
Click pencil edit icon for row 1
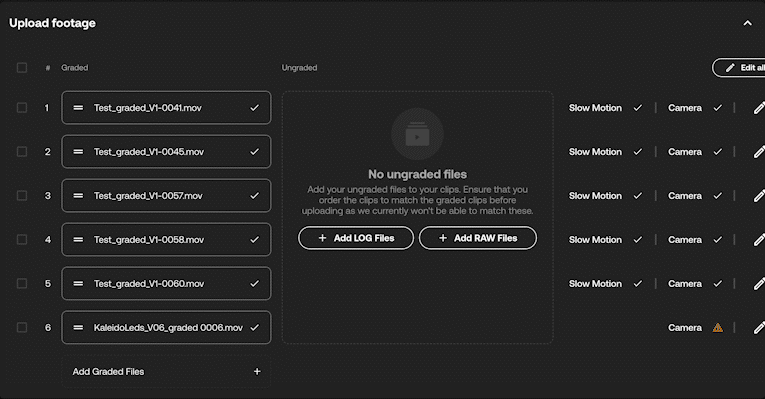coord(759,108)
